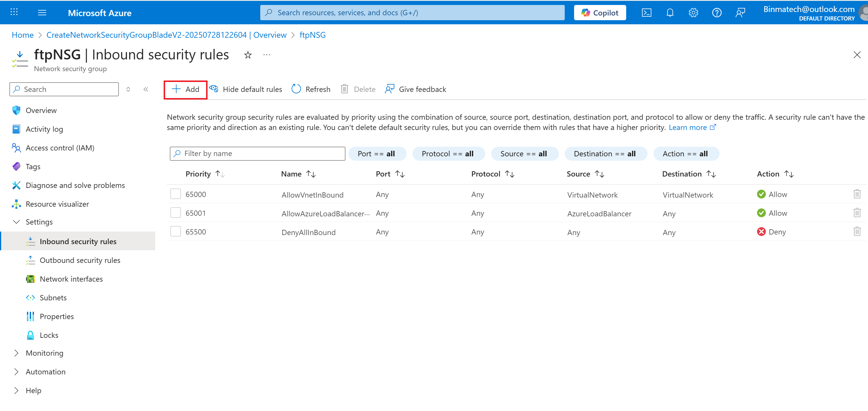Click the Filter by name field
This screenshot has width=868, height=411.
tap(258, 154)
